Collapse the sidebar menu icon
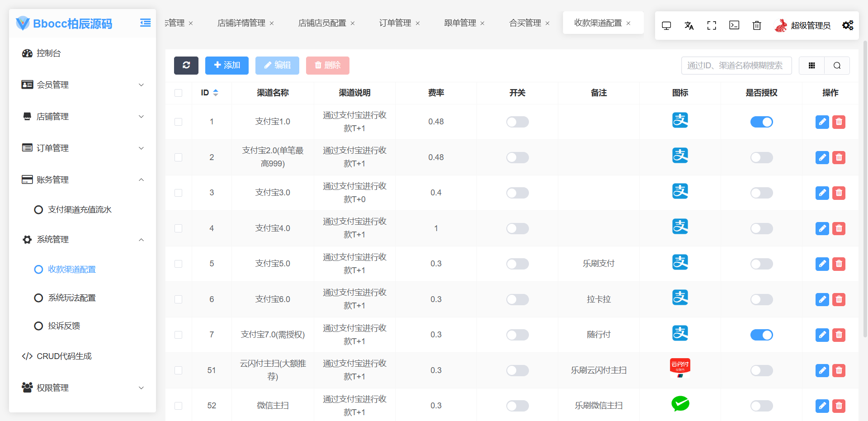This screenshot has height=421, width=868. (145, 23)
